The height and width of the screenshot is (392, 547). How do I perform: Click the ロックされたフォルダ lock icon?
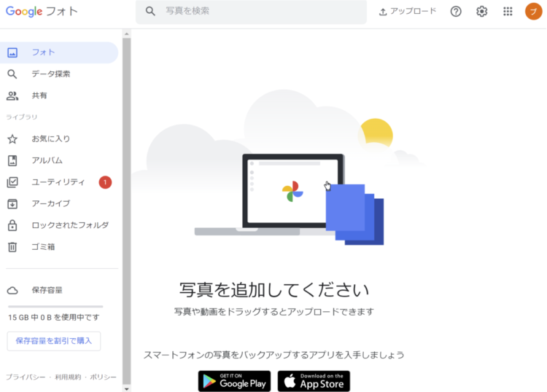tap(12, 225)
